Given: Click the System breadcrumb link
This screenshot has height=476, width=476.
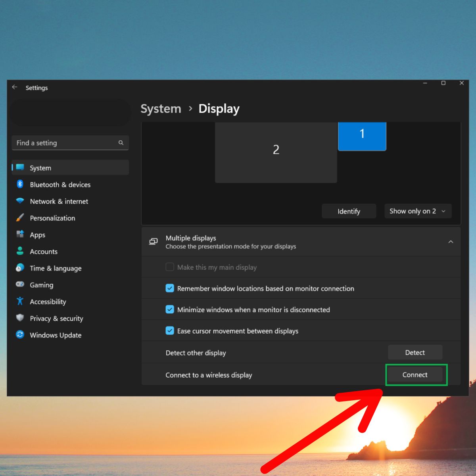Looking at the screenshot, I should [x=161, y=109].
